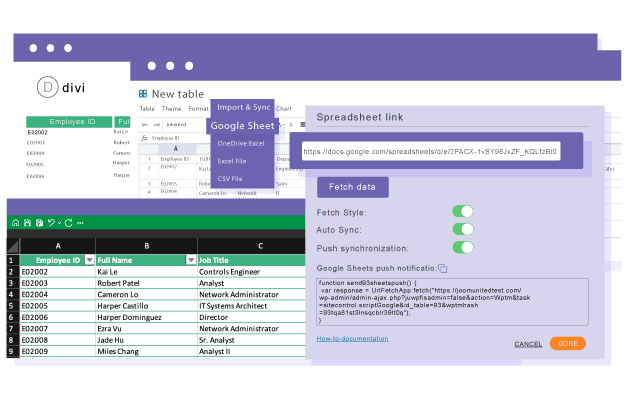
Task: Click the spreadsheet link URL field
Action: click(x=431, y=151)
